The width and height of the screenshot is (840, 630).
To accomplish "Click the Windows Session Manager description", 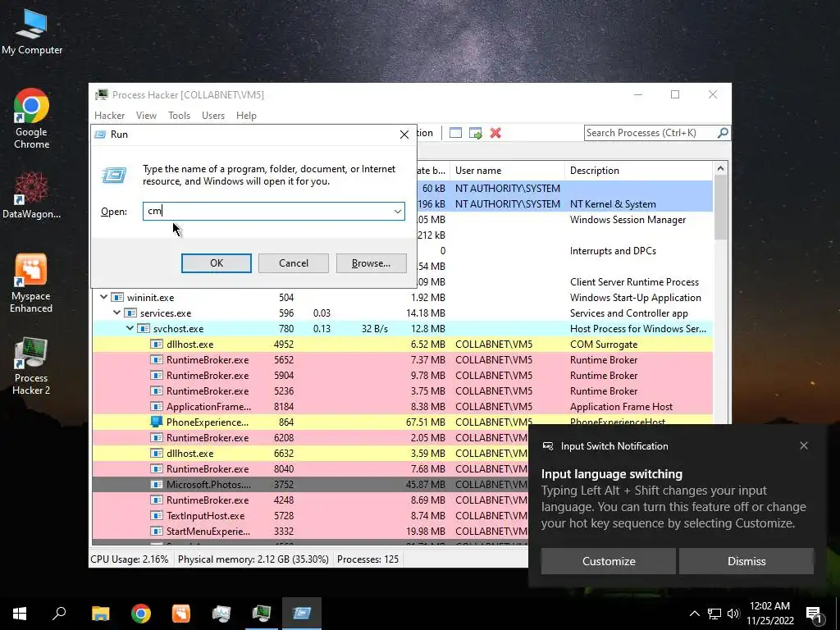I will coord(628,220).
